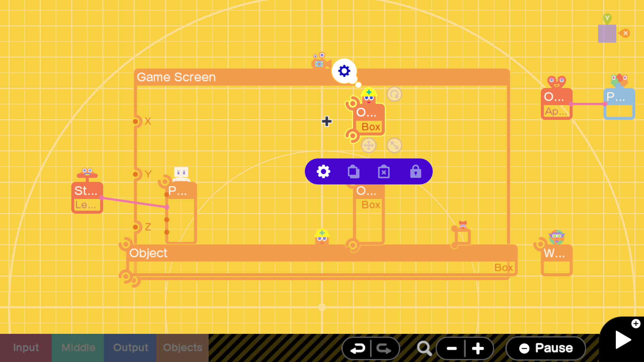This screenshot has width=644, height=362.
Task: Click the 'Box' label on the Object bar
Action: 503,267
